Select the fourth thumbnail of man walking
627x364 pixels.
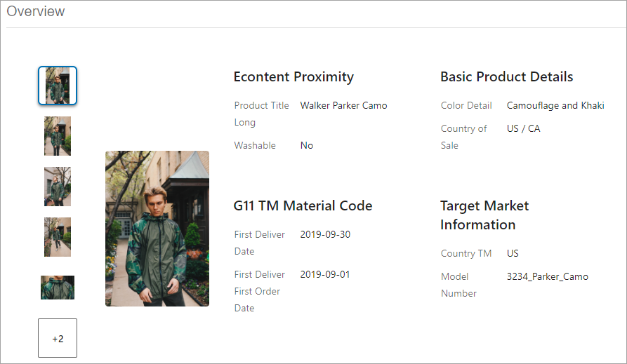click(58, 237)
